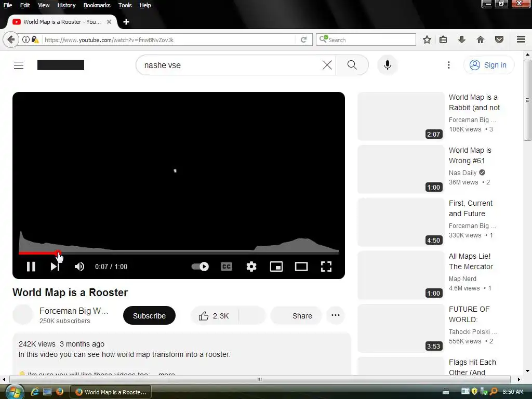Subscribe to the Forceman Big W channel
Screen dimensions: 532x399
click(149, 316)
